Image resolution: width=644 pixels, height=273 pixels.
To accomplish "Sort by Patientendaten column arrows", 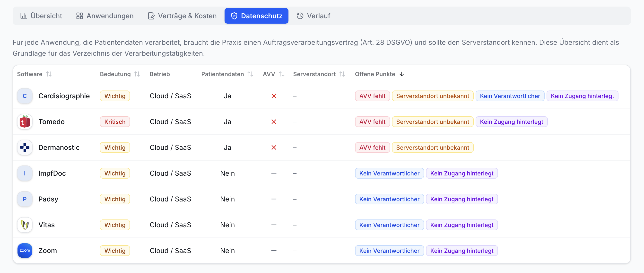I will (250, 74).
